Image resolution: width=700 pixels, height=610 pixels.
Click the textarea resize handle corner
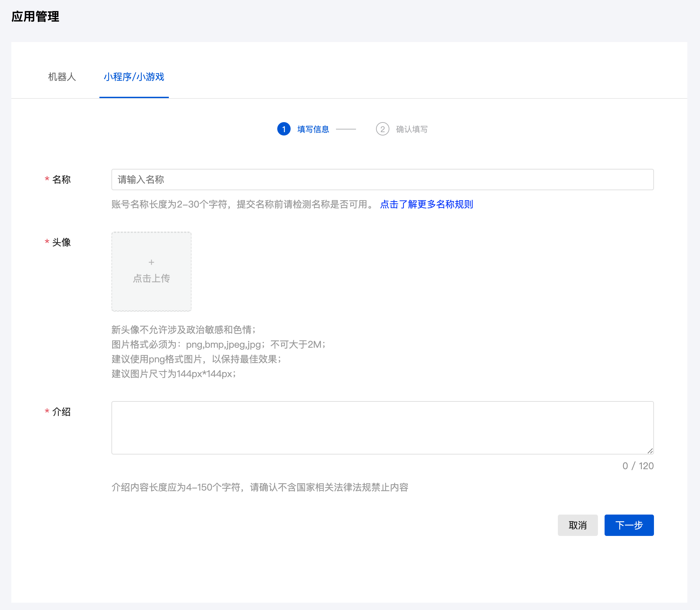[x=650, y=451]
